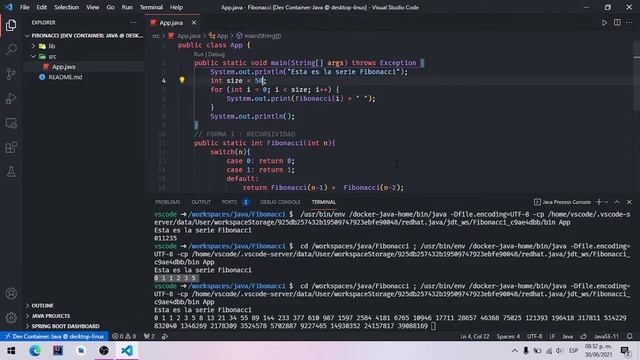
Task: Click the Dev Container remote indicator
Action: [x=54, y=336]
